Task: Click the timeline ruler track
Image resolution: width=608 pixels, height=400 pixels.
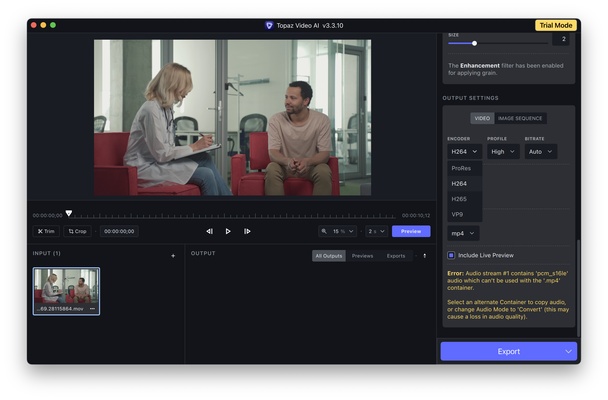Action: pyautogui.click(x=232, y=216)
